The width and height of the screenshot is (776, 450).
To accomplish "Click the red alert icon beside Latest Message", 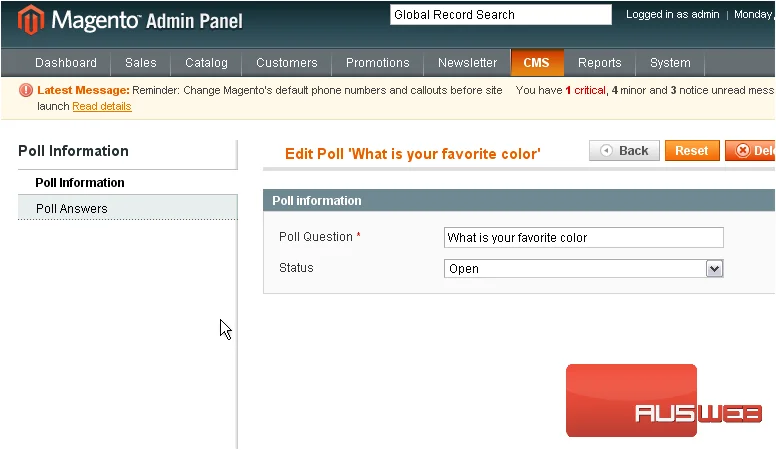I will [26, 90].
